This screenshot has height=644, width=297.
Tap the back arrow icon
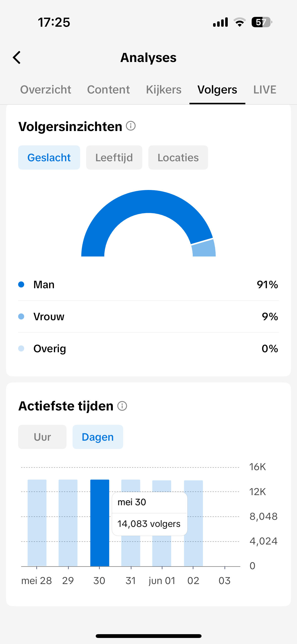point(17,58)
